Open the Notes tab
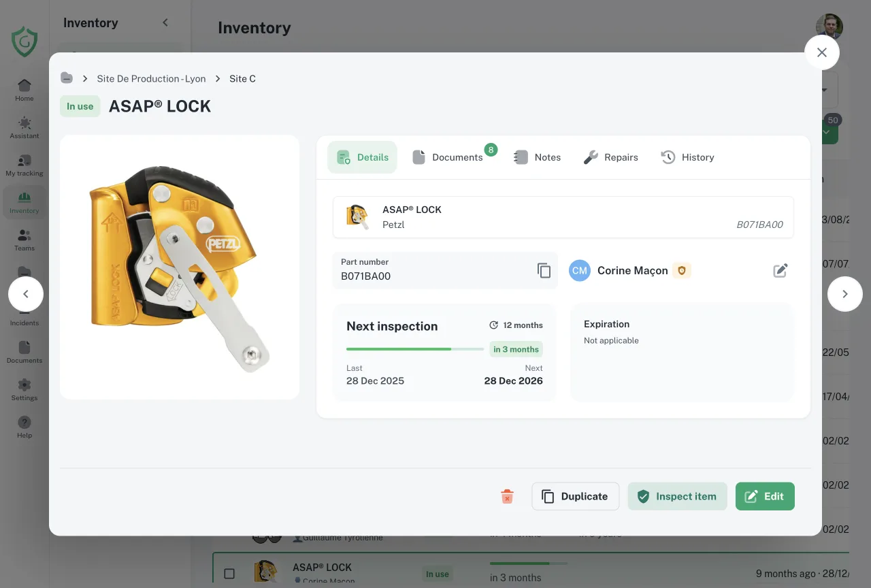871x588 pixels. click(x=537, y=157)
